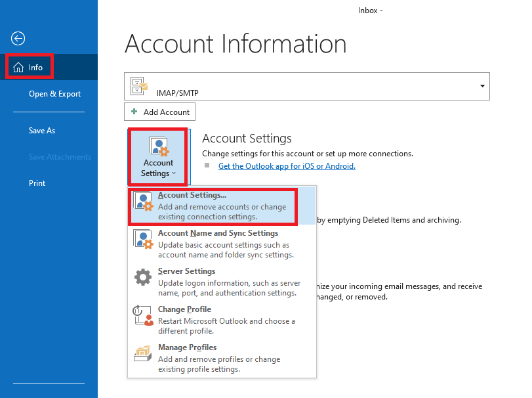The width and height of the screenshot is (532, 398).
Task: Click Save Attachments in sidebar
Action: (x=60, y=157)
